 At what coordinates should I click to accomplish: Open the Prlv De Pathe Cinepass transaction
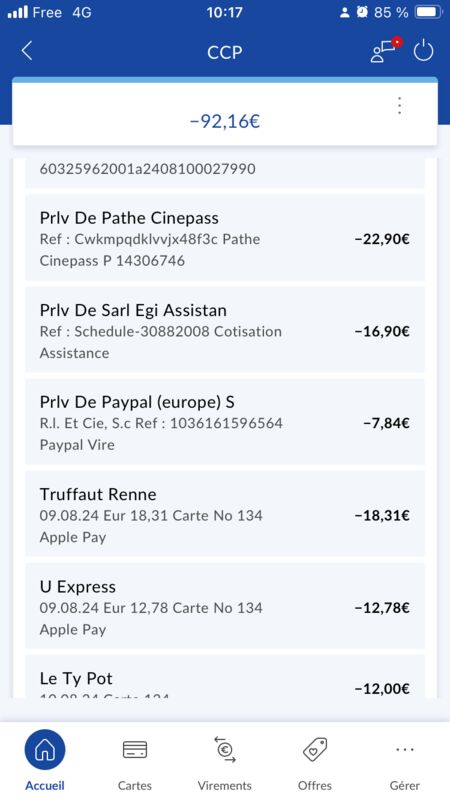click(x=225, y=238)
